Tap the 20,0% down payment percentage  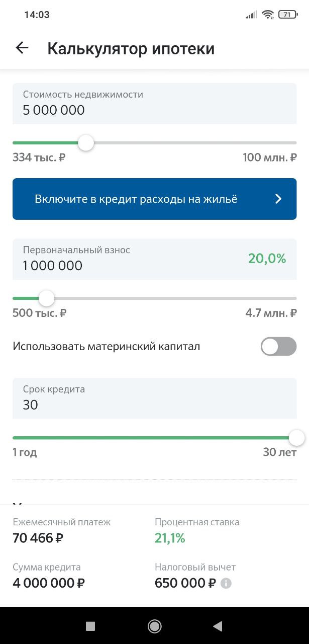coord(267,259)
